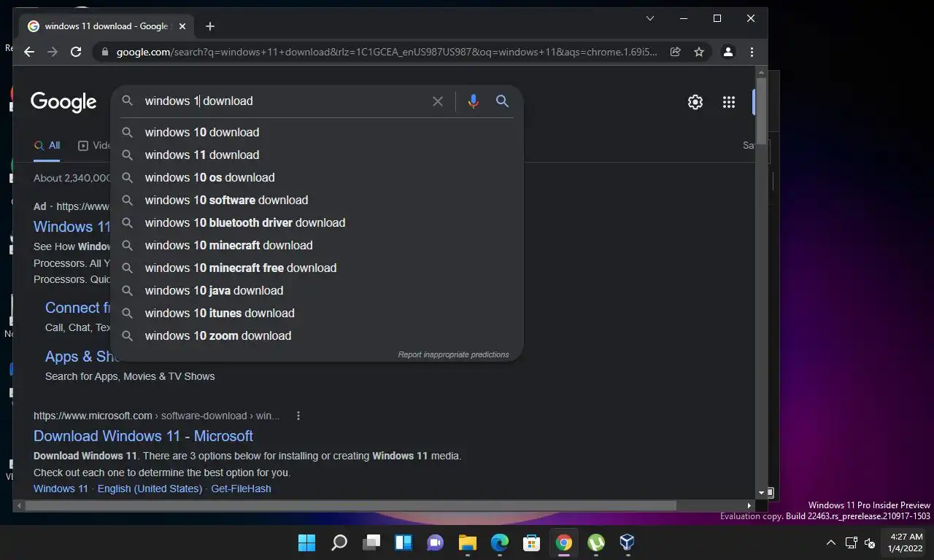Clear the search box with X

click(x=438, y=101)
